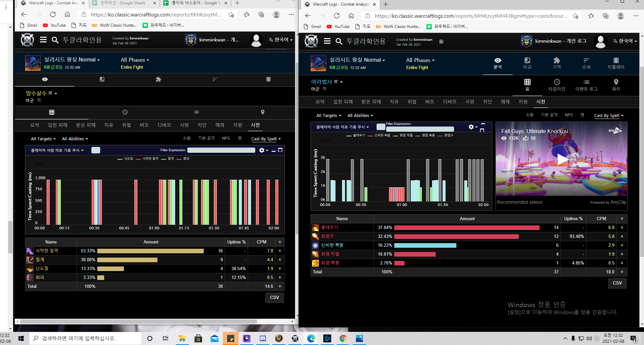Select the 표 table grid icon in right window
Image resolution: width=644 pixels, height=345 pixels.
click(x=527, y=85)
